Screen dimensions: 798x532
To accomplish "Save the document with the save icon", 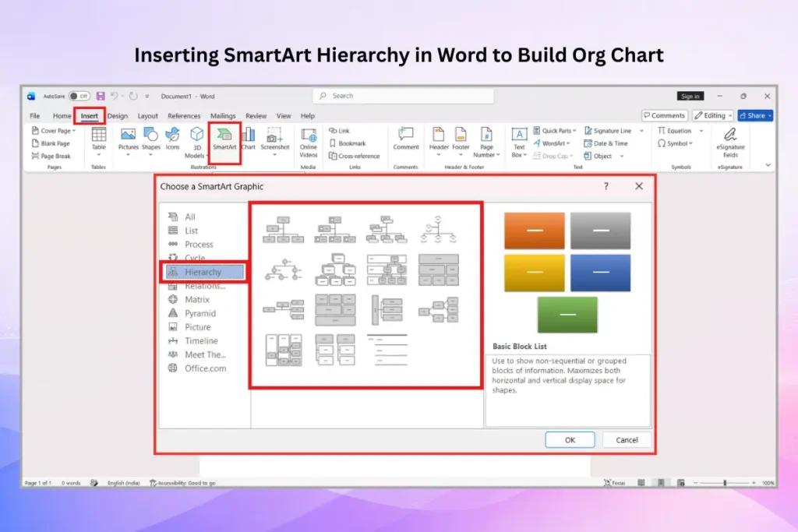I will click(101, 96).
